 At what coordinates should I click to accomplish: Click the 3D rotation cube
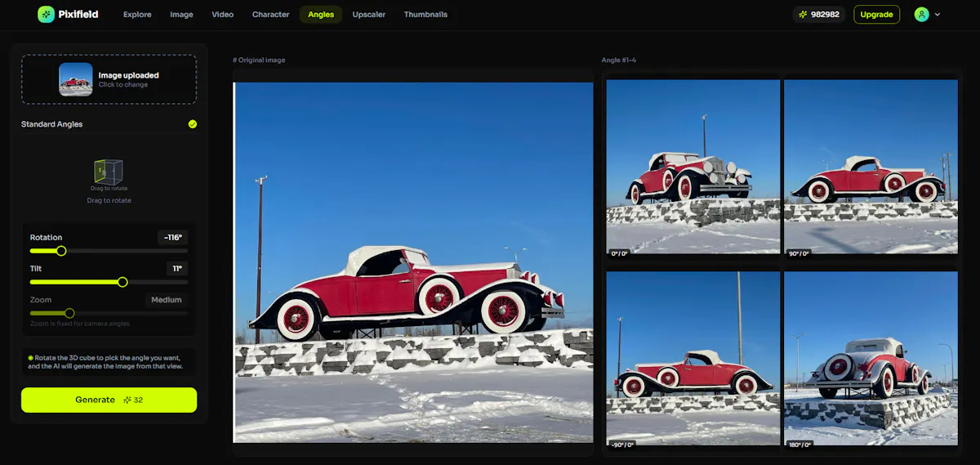coord(109,172)
